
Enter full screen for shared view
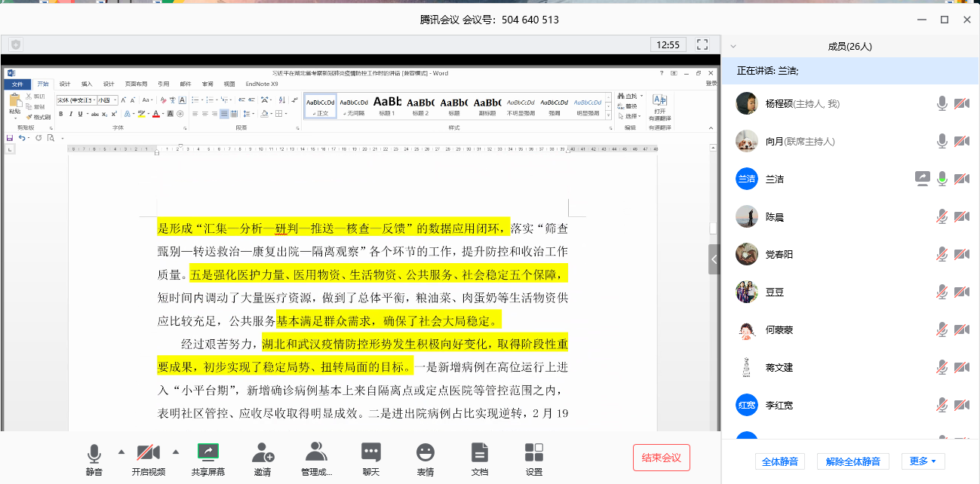point(702,44)
